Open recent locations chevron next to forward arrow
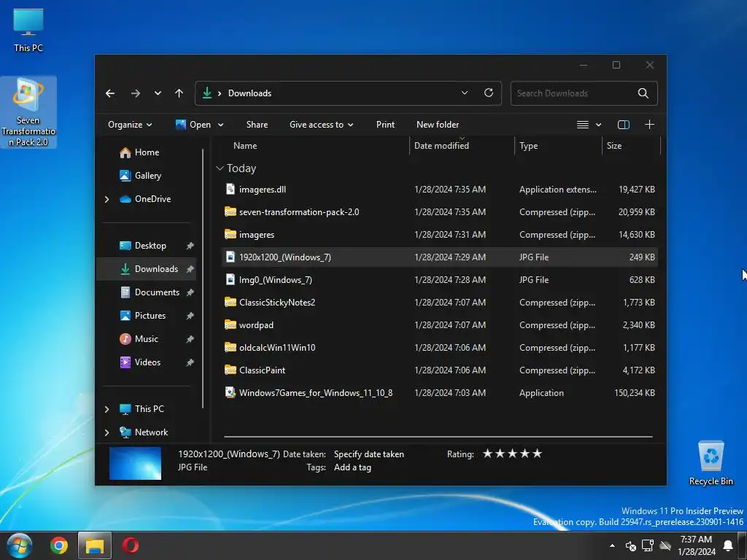 pos(158,93)
